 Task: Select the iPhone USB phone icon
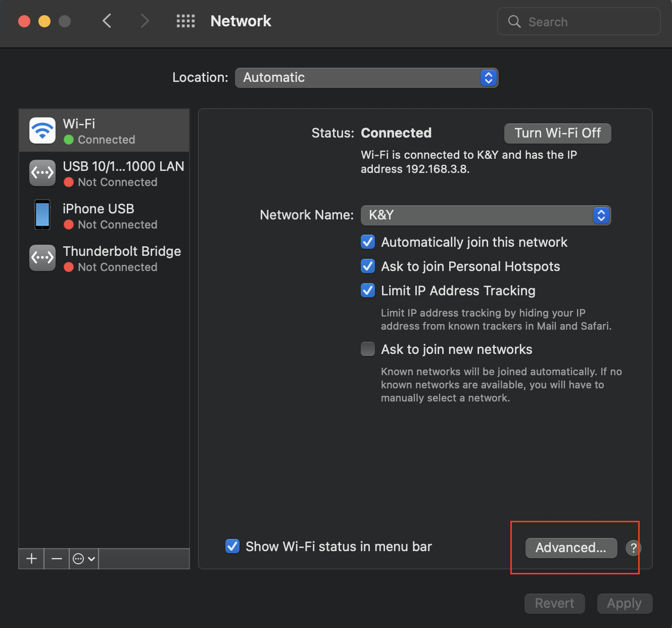click(42, 215)
